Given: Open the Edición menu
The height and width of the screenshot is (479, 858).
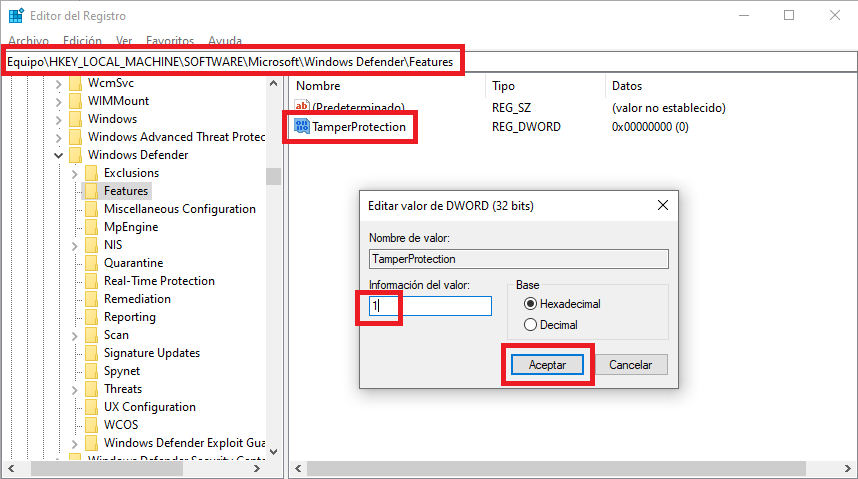Looking at the screenshot, I should pos(82,41).
